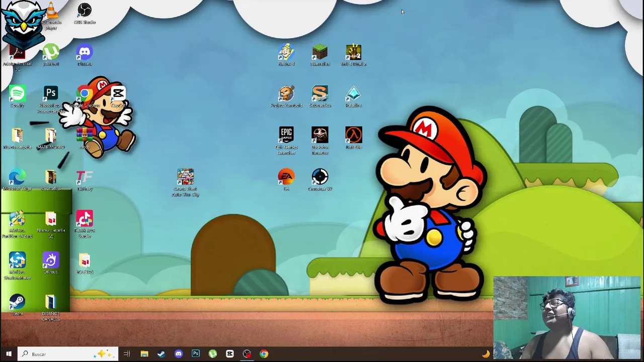Open the Windows Start menu
The width and height of the screenshot is (644, 362).
pos(9,354)
